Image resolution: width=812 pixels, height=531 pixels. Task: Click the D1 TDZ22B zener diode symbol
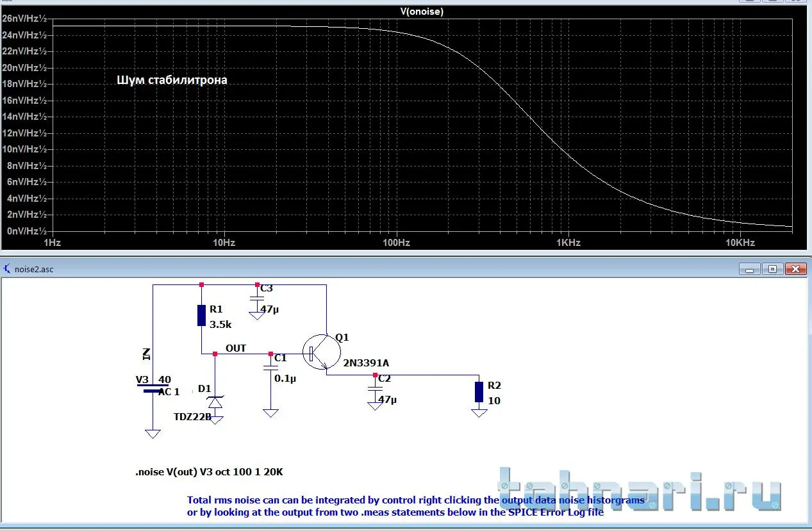click(x=215, y=402)
